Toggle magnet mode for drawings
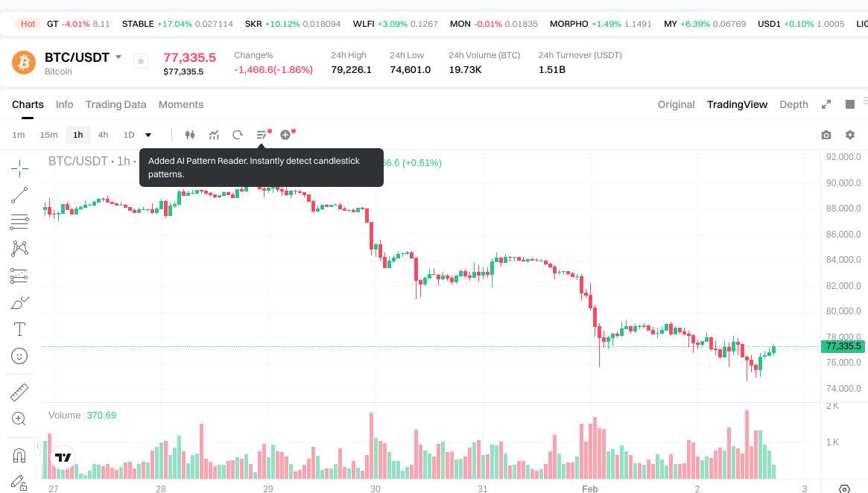 pos(19,455)
